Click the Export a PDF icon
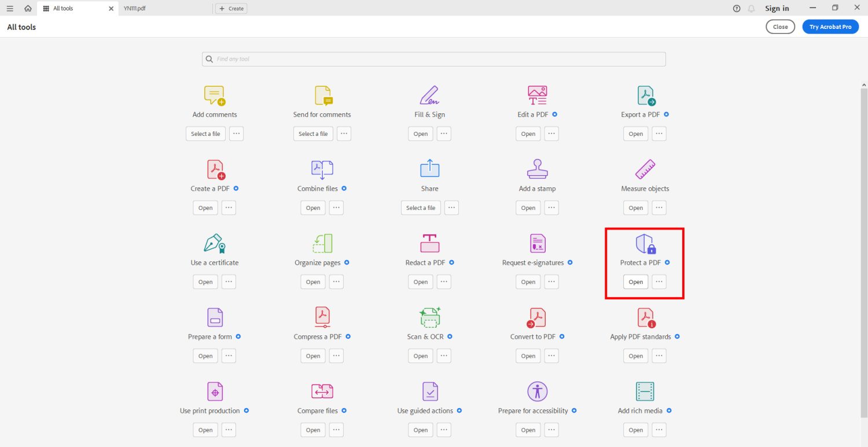The width and height of the screenshot is (868, 447). click(x=645, y=95)
